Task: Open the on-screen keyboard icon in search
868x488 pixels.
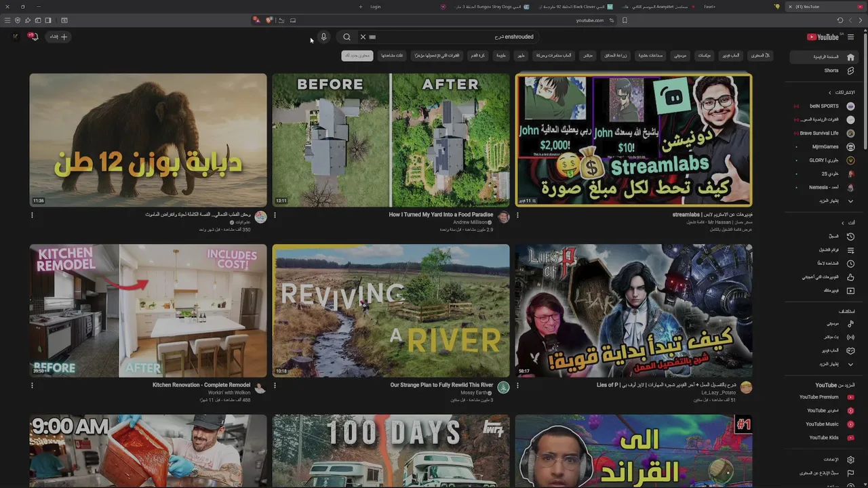Action: [x=372, y=37]
